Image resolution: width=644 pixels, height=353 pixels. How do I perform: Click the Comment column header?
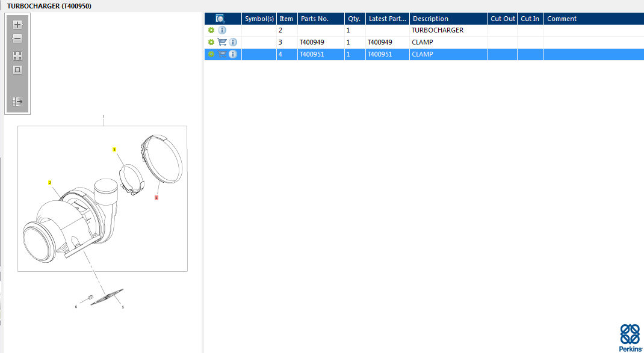(x=594, y=19)
